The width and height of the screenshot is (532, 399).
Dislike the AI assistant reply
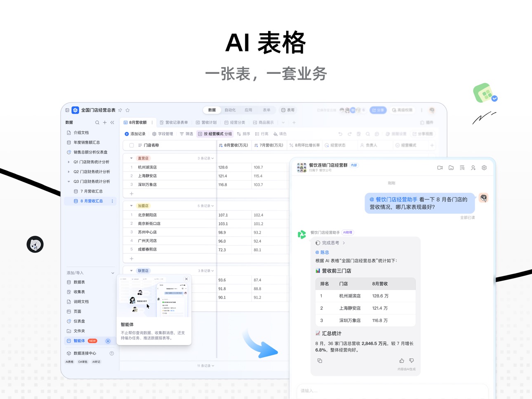[x=412, y=361]
